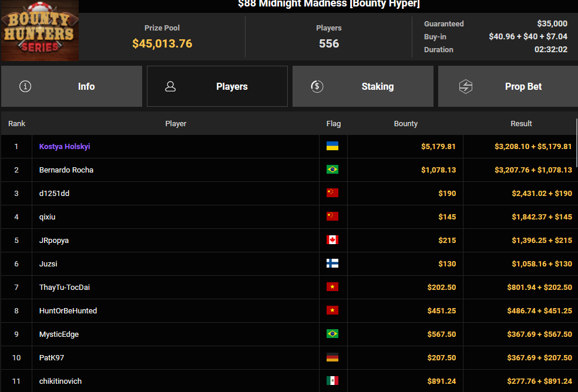Click duration value 02:32:02
The height and width of the screenshot is (392, 578).
551,49
